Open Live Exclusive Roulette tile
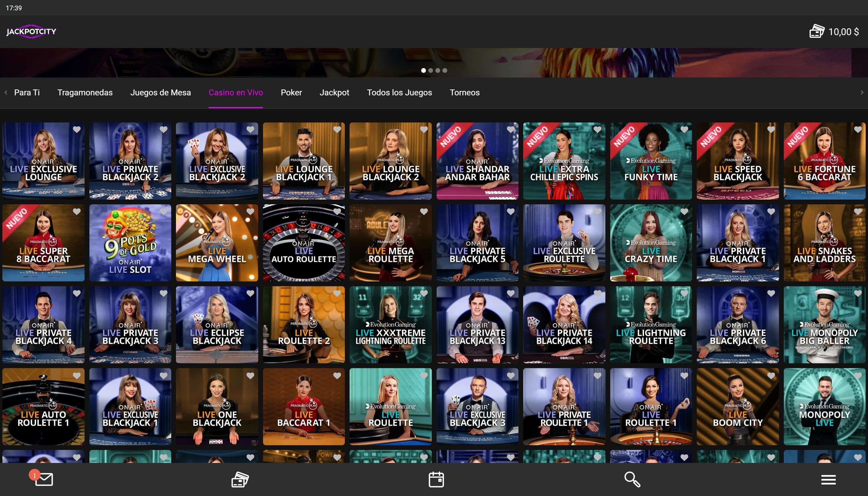Viewport: 868px width, 496px height. coord(564,243)
